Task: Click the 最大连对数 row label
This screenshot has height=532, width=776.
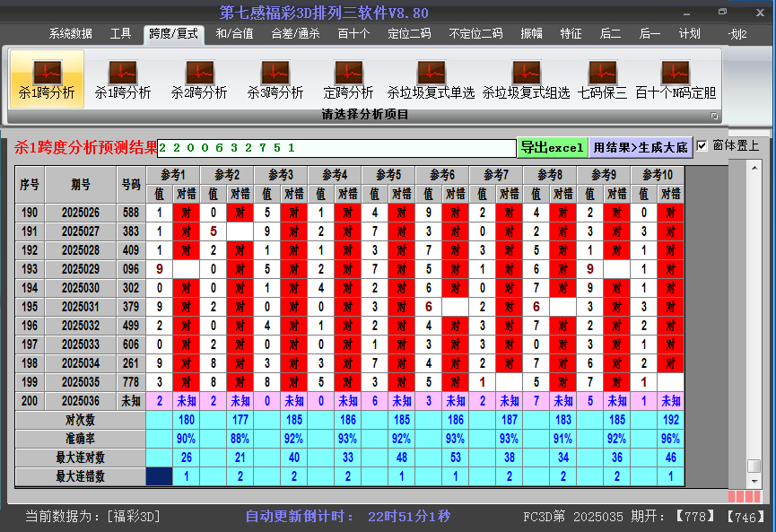Action: point(81,458)
